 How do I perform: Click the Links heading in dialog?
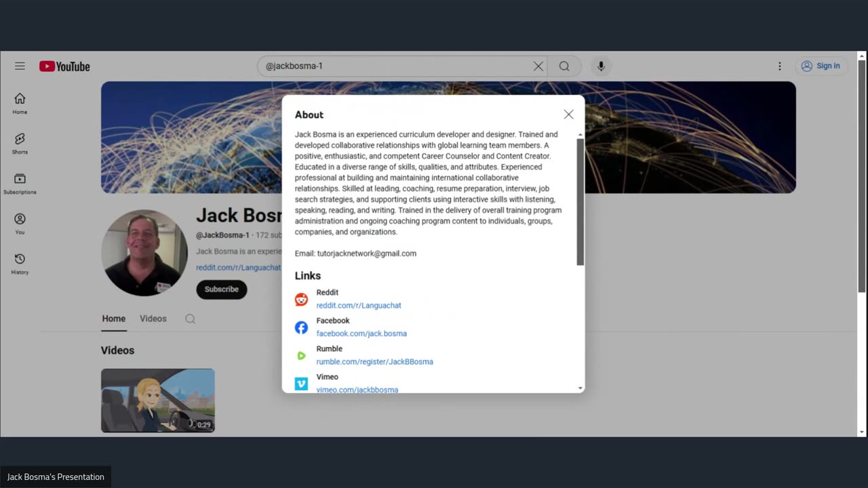(x=308, y=276)
